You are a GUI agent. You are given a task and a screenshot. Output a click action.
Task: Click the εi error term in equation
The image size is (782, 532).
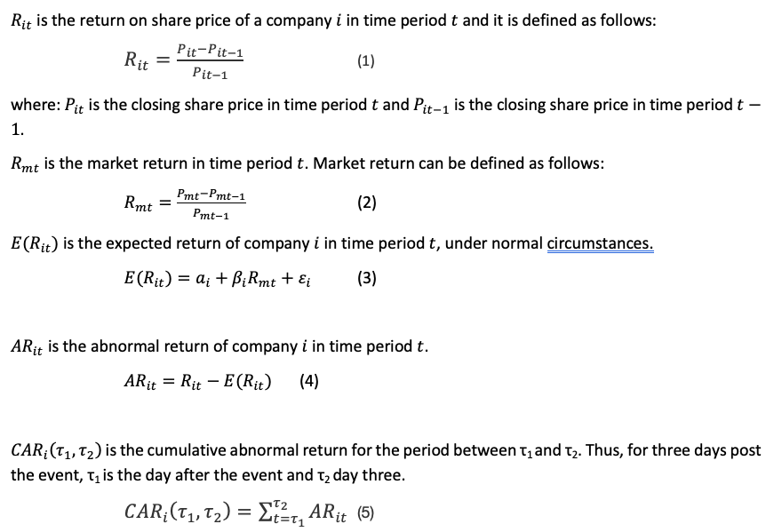coord(305,279)
